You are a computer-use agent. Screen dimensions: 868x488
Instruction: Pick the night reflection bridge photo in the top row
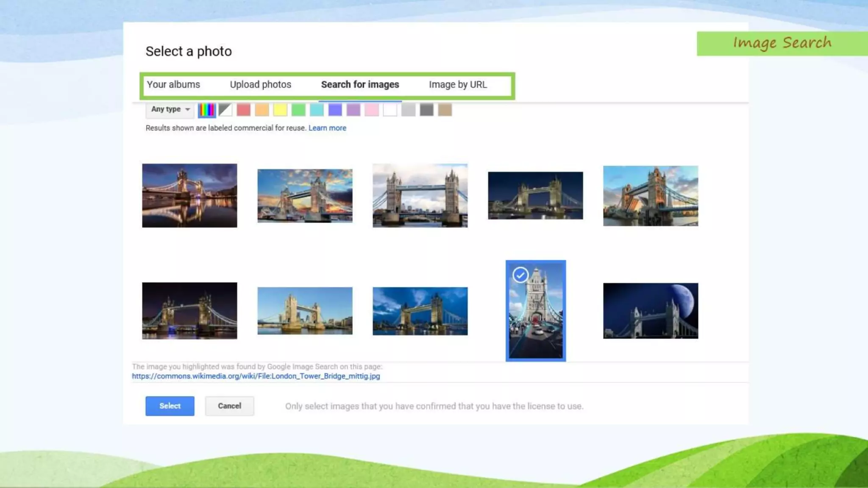[x=189, y=196]
